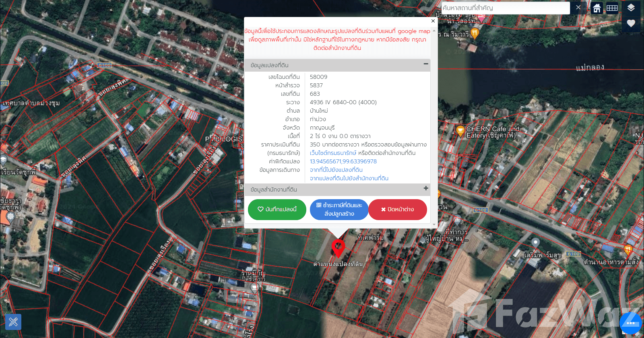Viewport: 644px width, 338px height.
Task: Open saved favorites heart icon
Action: (x=631, y=23)
